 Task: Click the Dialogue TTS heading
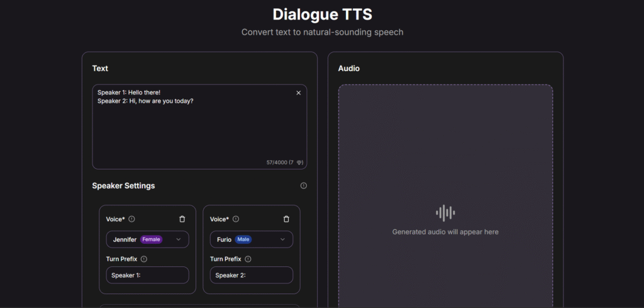(323, 14)
